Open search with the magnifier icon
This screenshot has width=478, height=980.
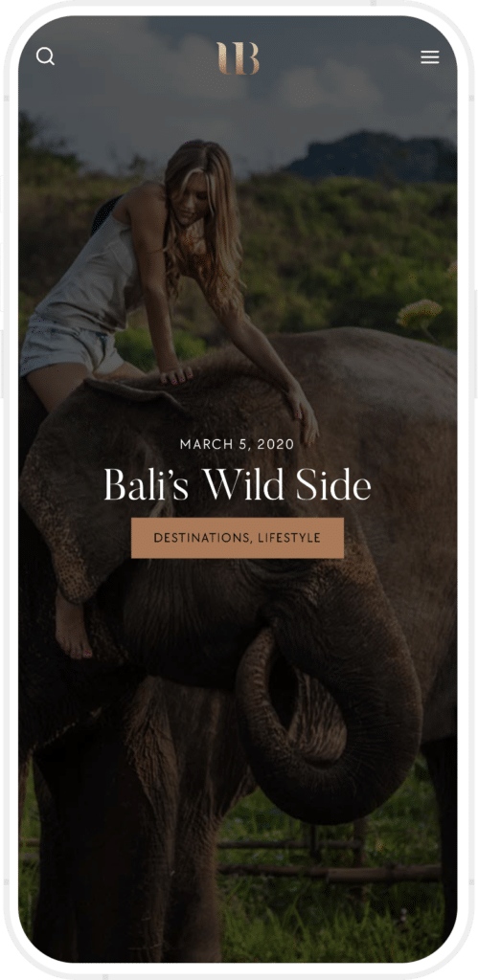(45, 56)
